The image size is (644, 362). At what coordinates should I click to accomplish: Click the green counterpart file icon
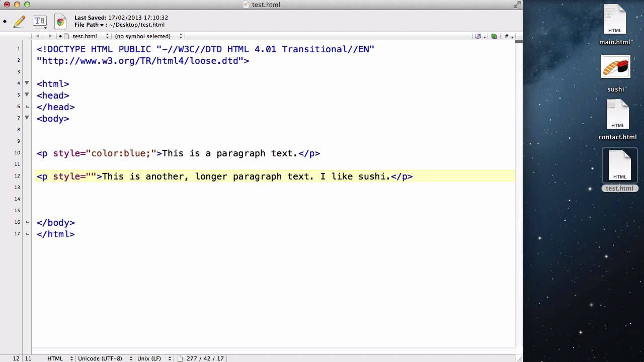tap(494, 36)
